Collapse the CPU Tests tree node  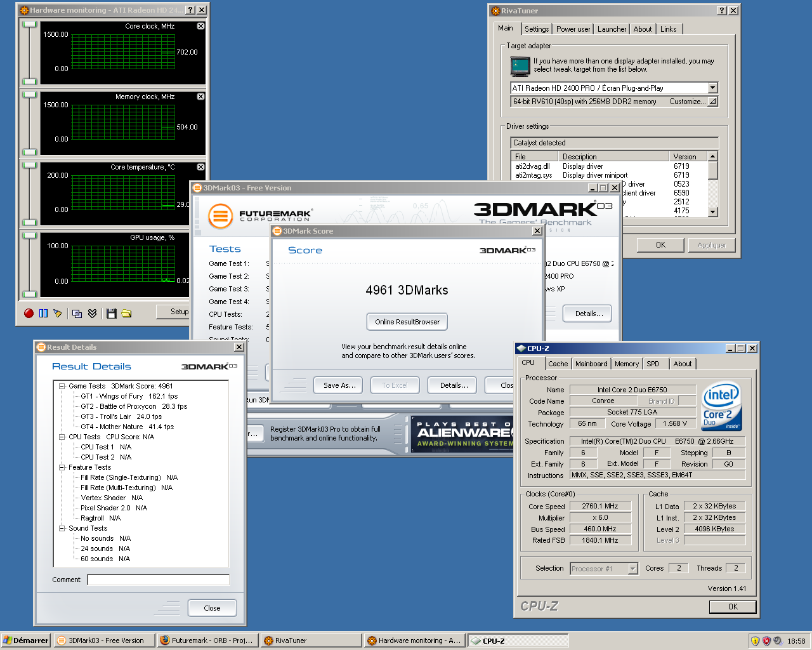(x=62, y=437)
